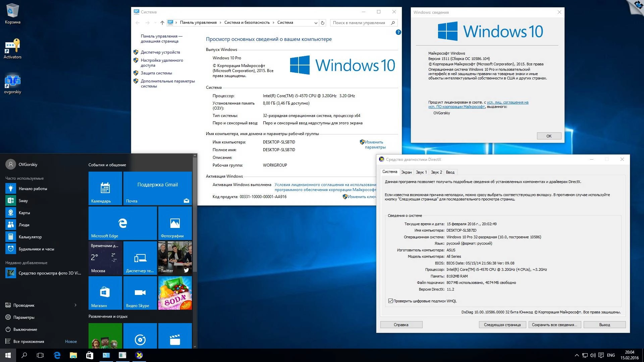Open Средство просмотра фото 3D Vision entry
This screenshot has height=362, width=644.
[43, 273]
